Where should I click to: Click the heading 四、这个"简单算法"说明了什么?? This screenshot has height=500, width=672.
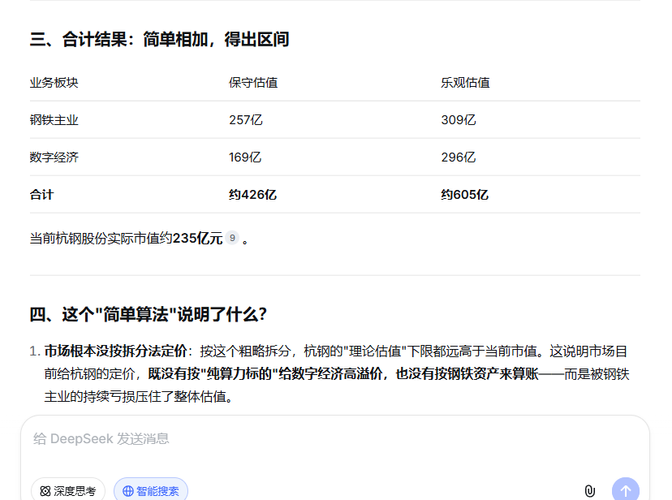148,314
